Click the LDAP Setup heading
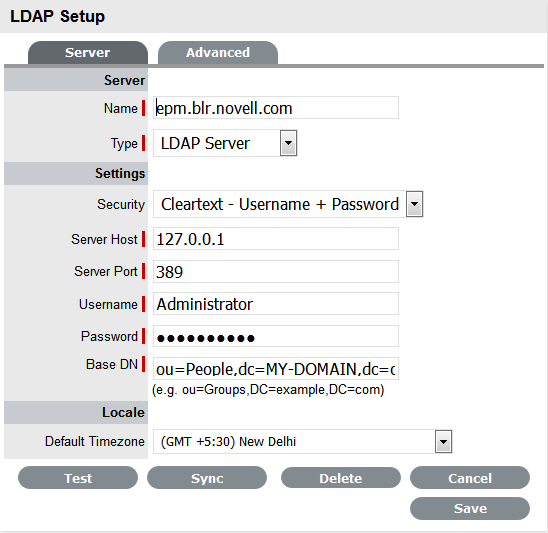Viewport: 548px width, 533px height. pyautogui.click(x=58, y=16)
